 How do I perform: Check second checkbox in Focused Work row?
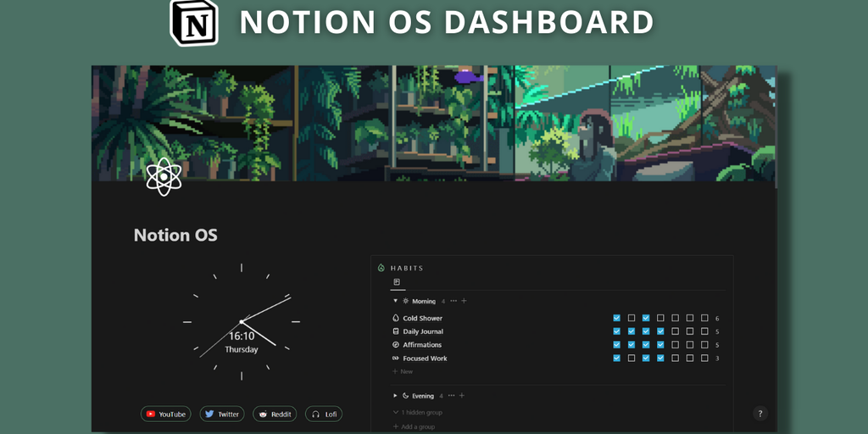pyautogui.click(x=631, y=359)
